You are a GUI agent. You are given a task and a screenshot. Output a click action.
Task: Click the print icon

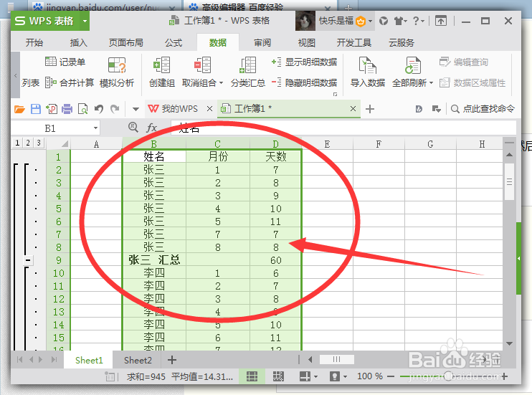pyautogui.click(x=67, y=109)
